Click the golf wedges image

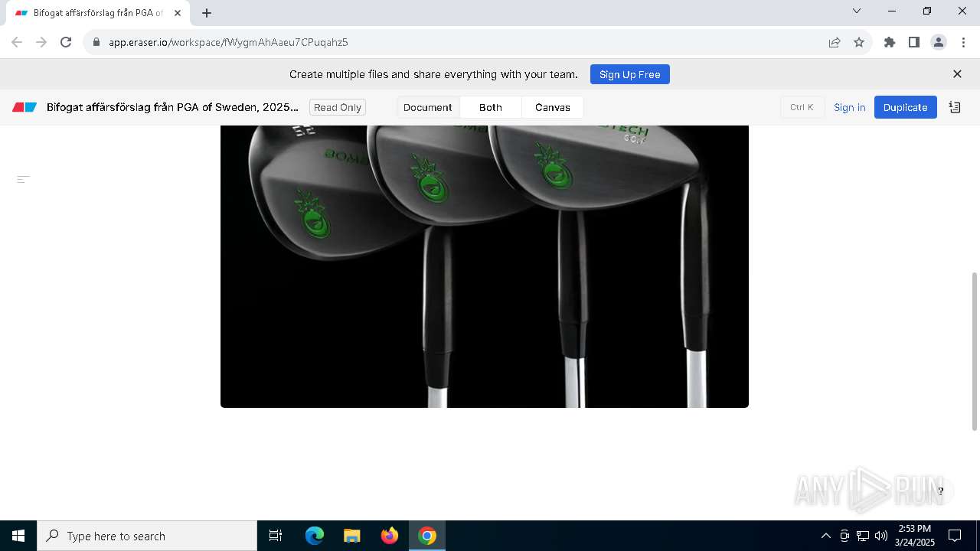[x=485, y=266]
